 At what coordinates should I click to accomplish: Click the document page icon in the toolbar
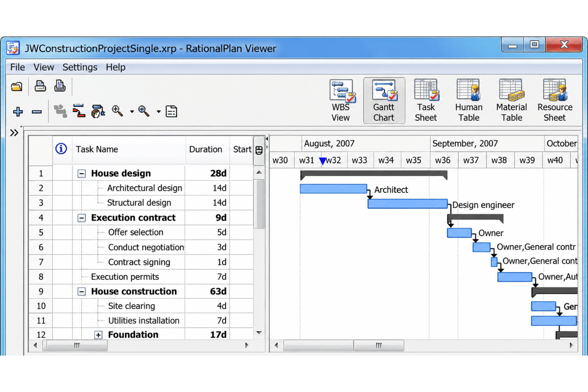coord(172,112)
